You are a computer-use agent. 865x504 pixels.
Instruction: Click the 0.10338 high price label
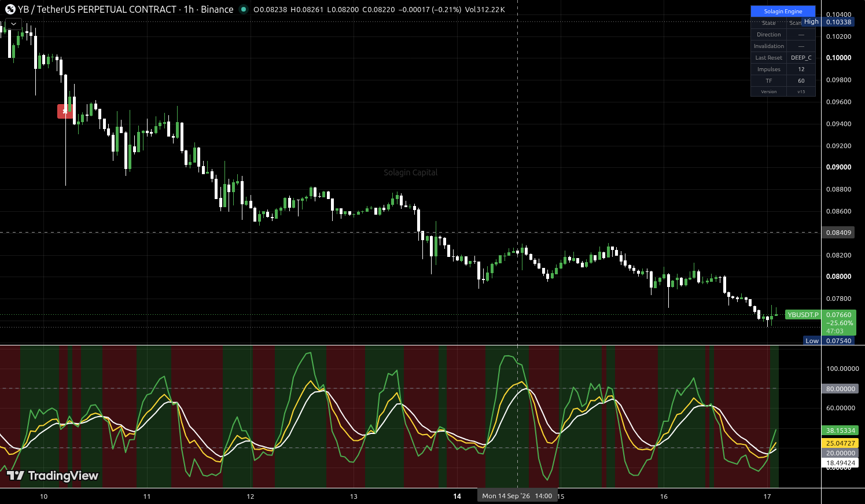(x=838, y=22)
